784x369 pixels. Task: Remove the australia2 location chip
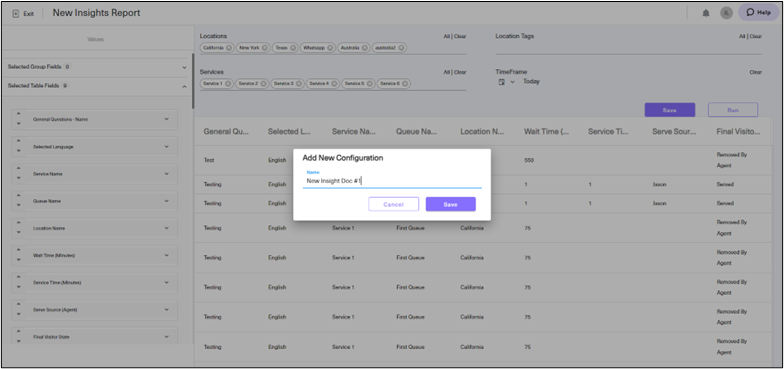(x=401, y=48)
